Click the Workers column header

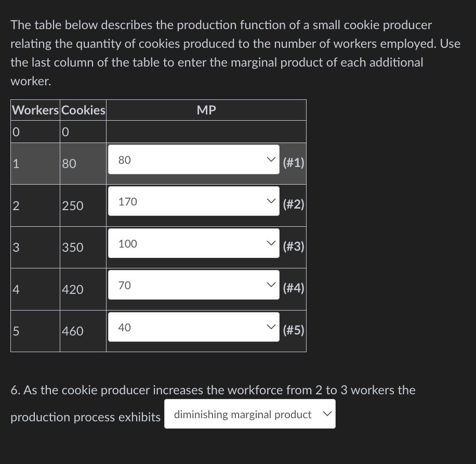(x=35, y=110)
